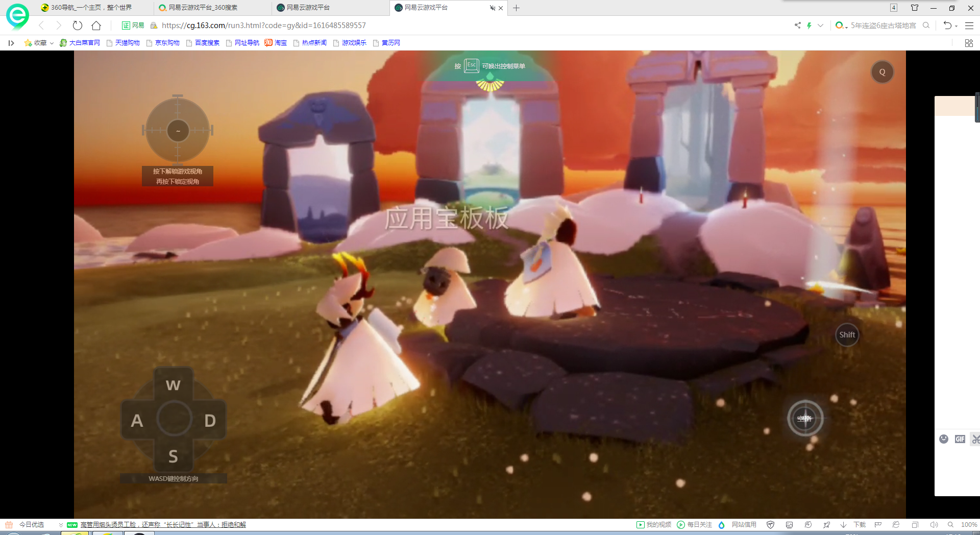Open 大白菜官网 bookmark

tap(80, 43)
